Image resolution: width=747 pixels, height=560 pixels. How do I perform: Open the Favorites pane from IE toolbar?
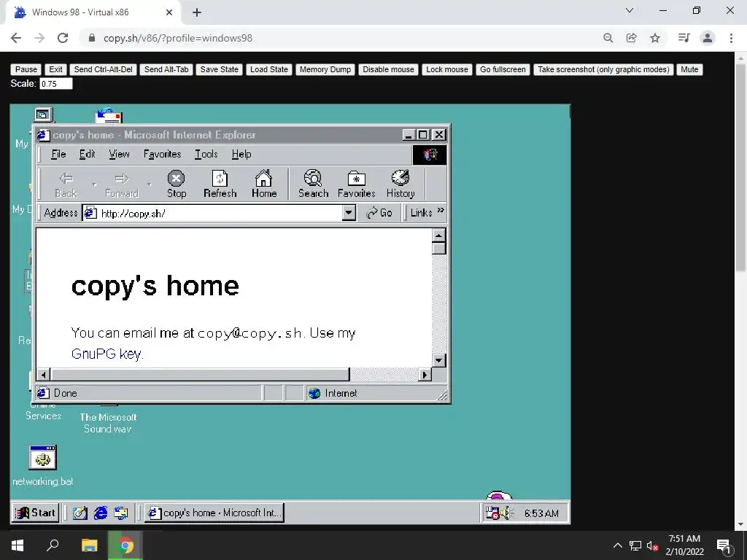(x=356, y=184)
